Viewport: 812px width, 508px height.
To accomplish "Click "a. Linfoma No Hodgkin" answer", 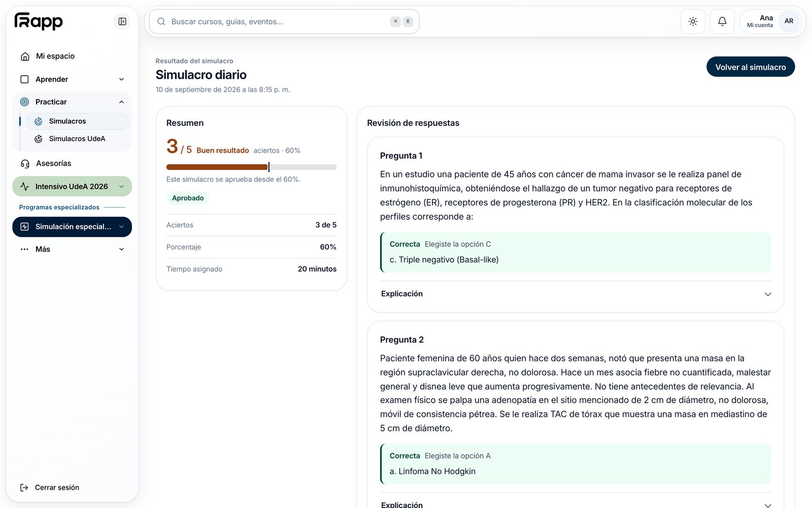I will point(432,472).
